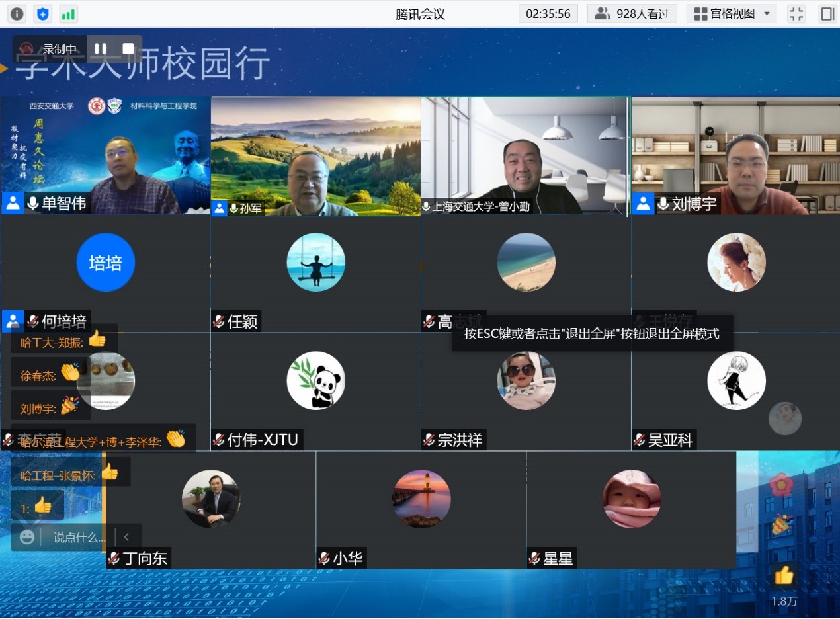Click the blue security shield icon
Viewport: 840px width, 619px height.
pos(43,14)
